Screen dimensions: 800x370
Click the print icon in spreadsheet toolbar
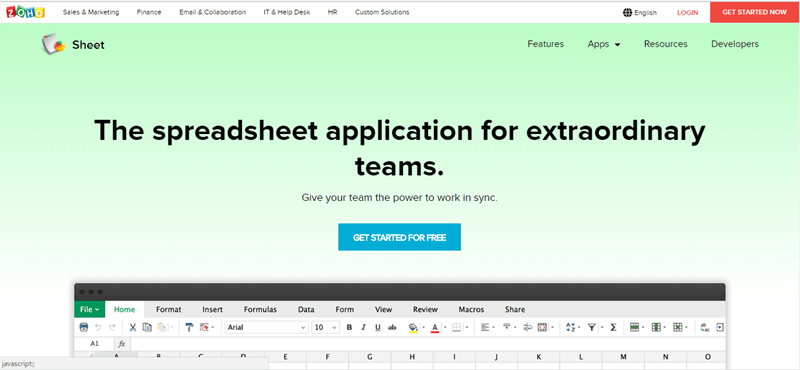(x=84, y=327)
